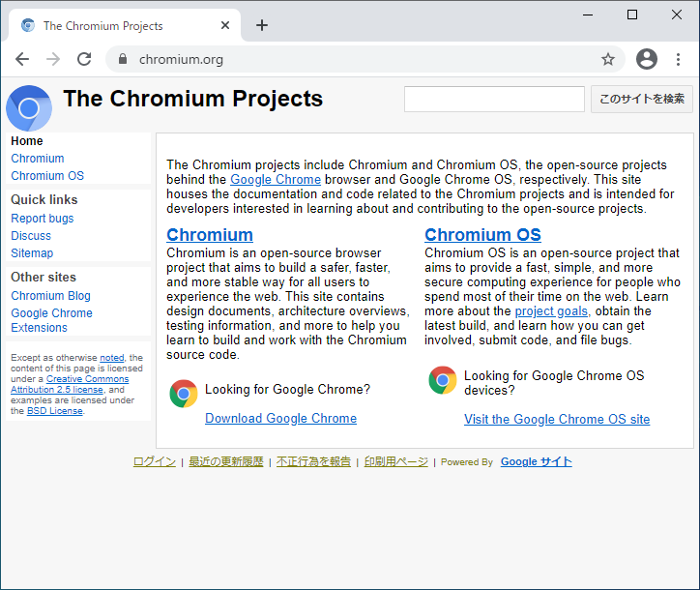Click the forward navigation arrow
700x590 pixels.
coord(53,59)
